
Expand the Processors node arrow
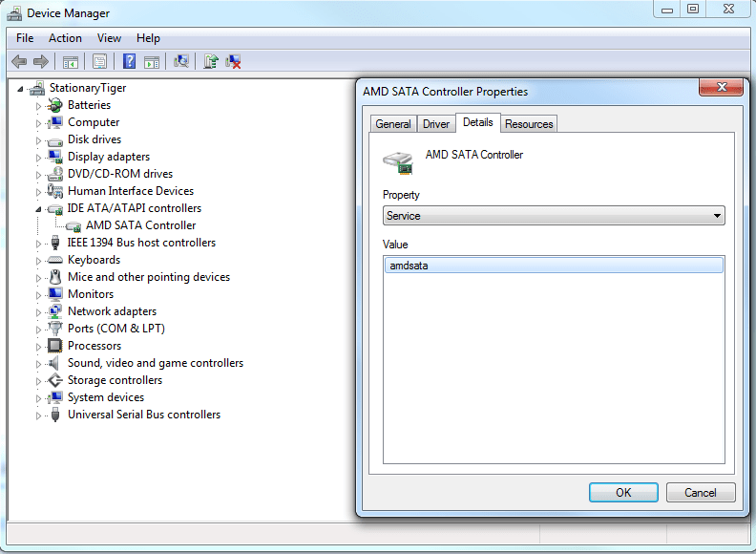coord(38,347)
